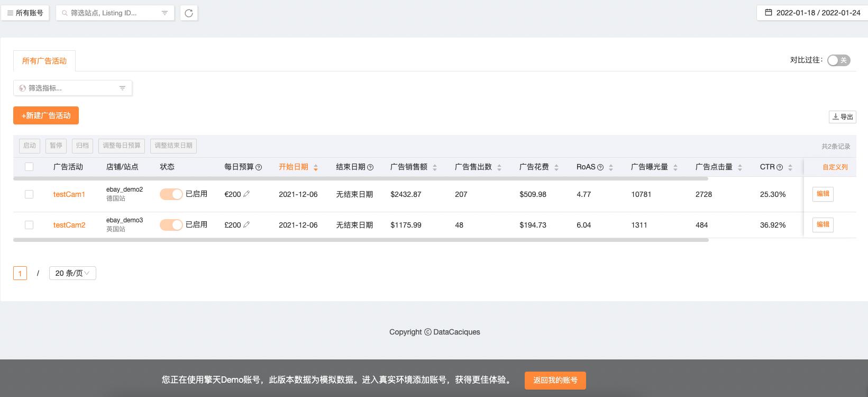This screenshot has width=868, height=397.
Task: Click the 暂停 bulk action button
Action: coord(56,146)
